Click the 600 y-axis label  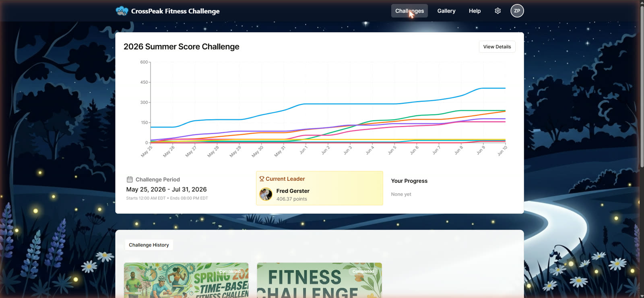[x=144, y=62]
